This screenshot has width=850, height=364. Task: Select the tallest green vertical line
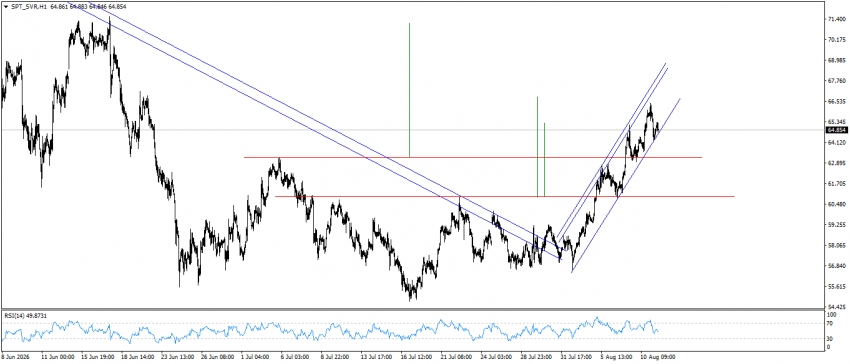point(409,90)
